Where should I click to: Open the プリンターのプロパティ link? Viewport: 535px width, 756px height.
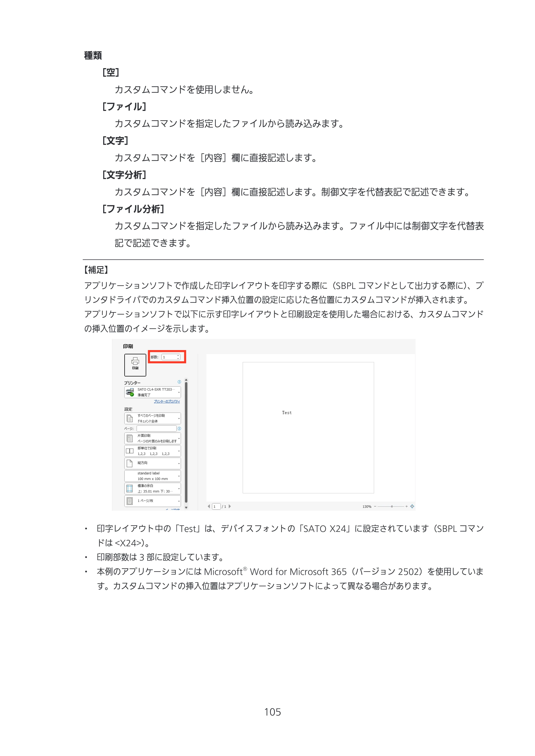point(167,401)
